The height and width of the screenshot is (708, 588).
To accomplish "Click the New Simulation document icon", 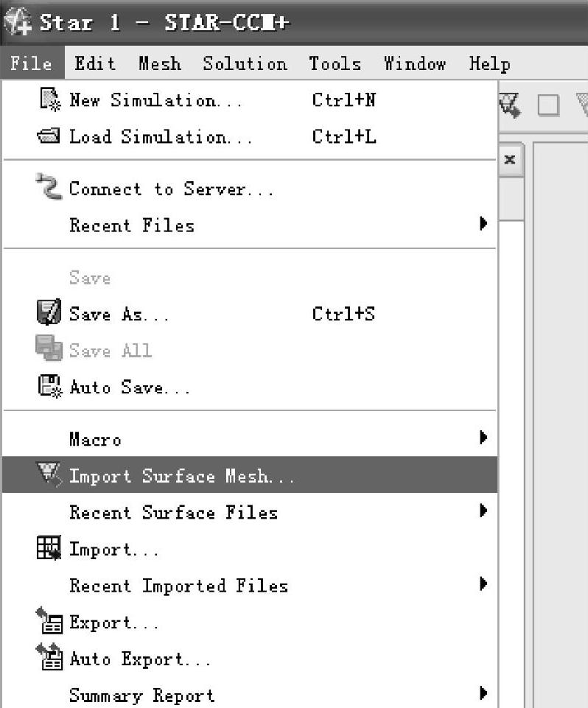I will tap(49, 99).
